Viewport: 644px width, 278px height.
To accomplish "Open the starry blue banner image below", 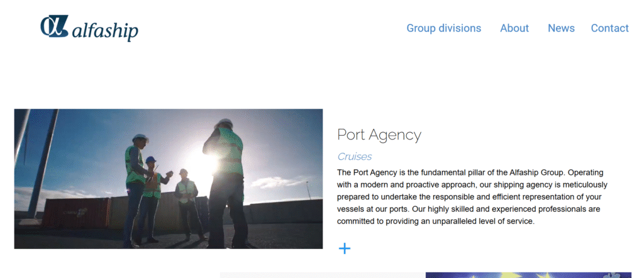I will pos(528,275).
